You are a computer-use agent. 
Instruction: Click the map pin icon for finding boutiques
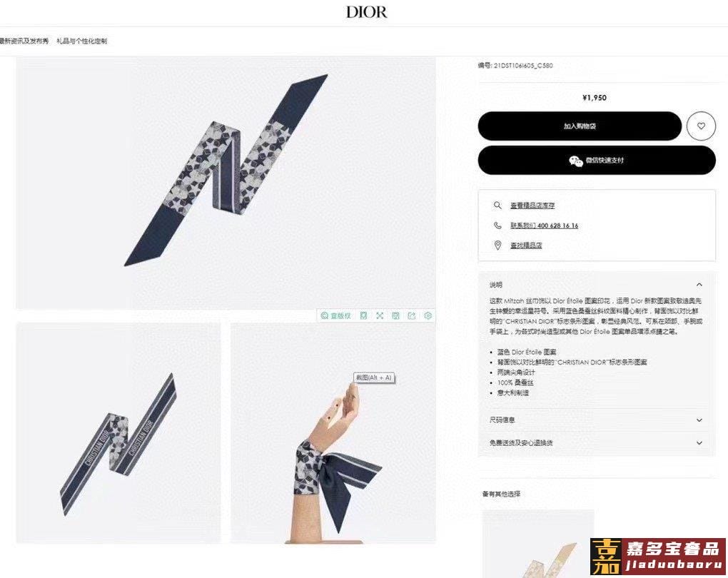click(497, 245)
